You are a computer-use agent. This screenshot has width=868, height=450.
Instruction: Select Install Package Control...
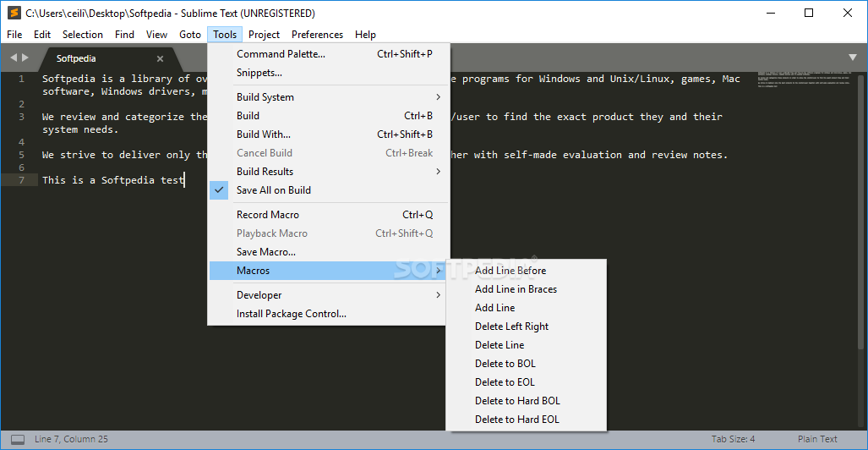pyautogui.click(x=329, y=314)
